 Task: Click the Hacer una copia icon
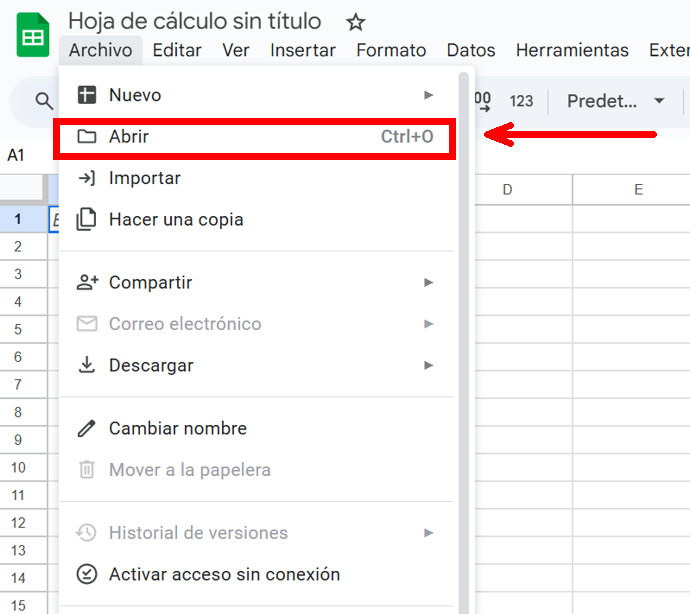87,219
